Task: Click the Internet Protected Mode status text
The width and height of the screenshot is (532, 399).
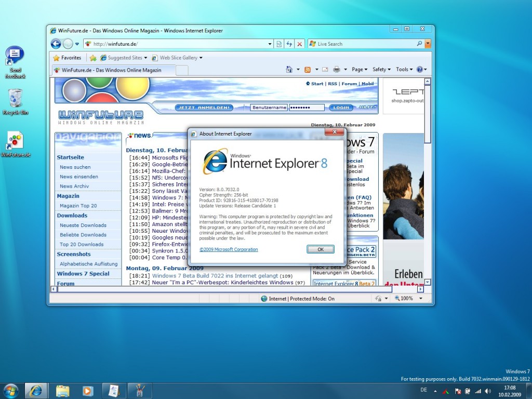Action: pyautogui.click(x=301, y=299)
